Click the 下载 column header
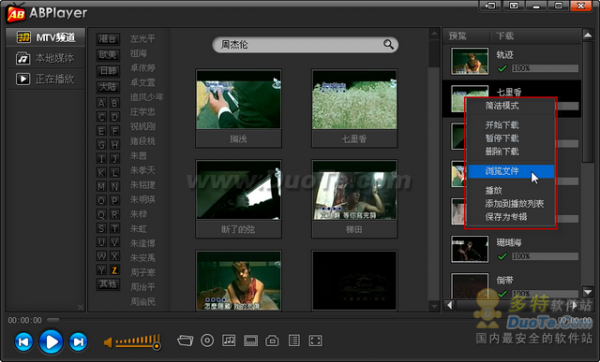The image size is (600, 362). [x=505, y=36]
